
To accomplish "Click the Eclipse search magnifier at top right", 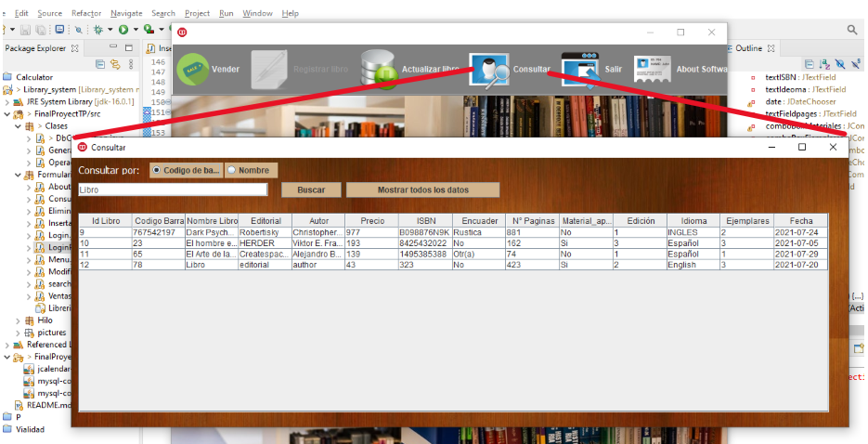I will pos(852,30).
